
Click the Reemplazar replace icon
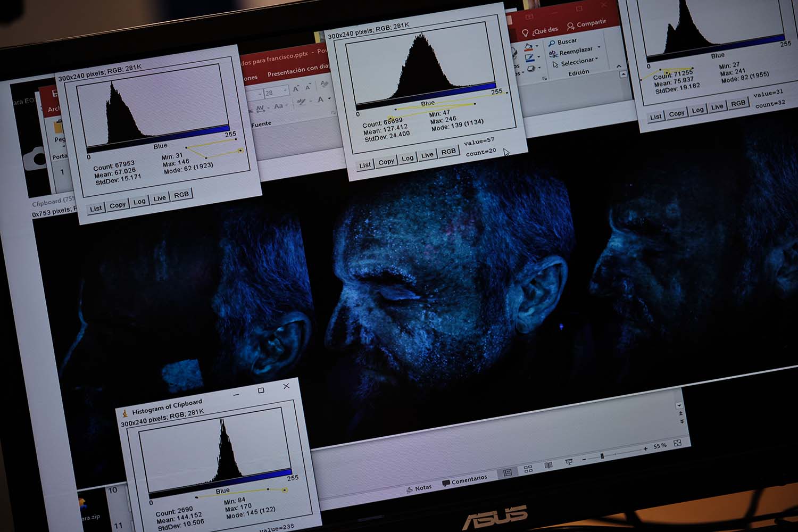point(553,54)
